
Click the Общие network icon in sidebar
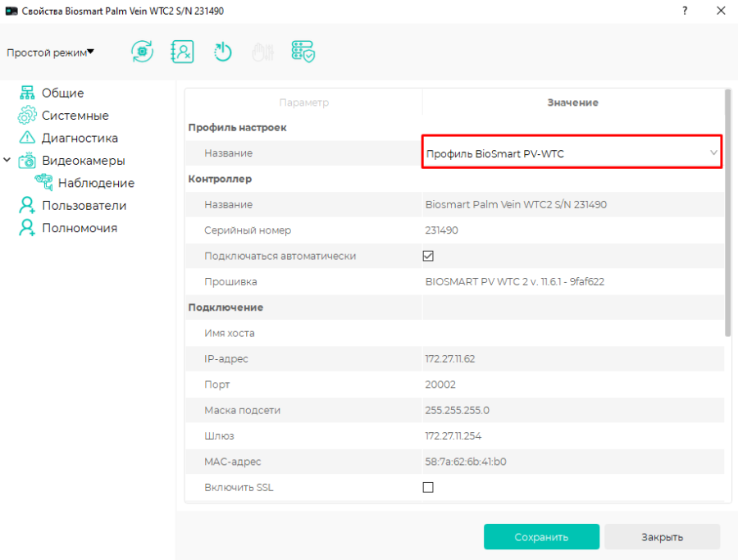click(27, 93)
